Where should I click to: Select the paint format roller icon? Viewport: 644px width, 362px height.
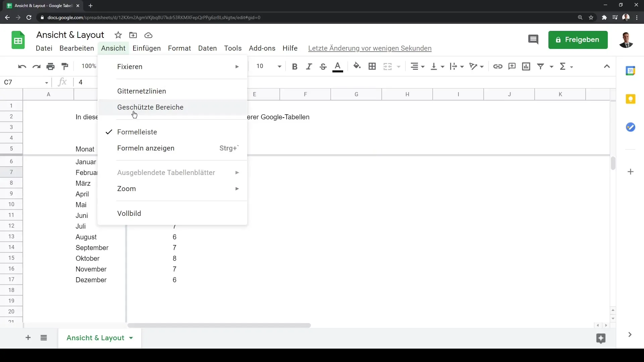pos(65,66)
